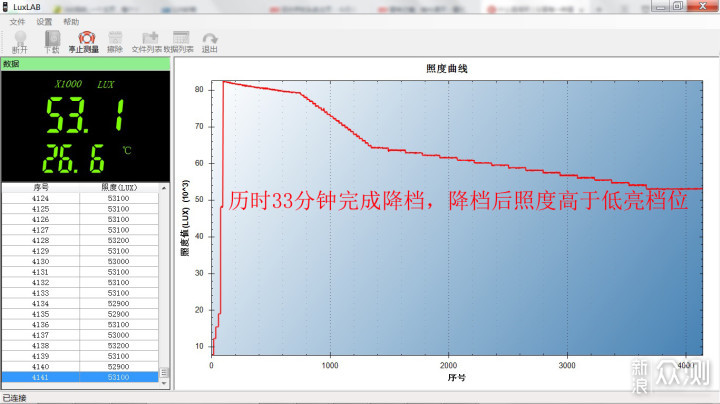Image resolution: width=720 pixels, height=404 pixels.
Task: Close the LuxLAB window
Action: point(703,6)
